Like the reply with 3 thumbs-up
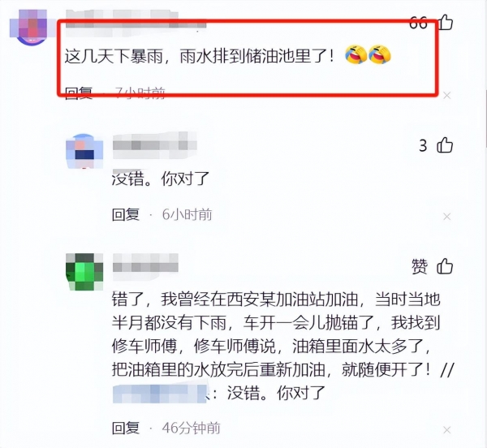The height and width of the screenshot is (448, 487). [x=445, y=145]
